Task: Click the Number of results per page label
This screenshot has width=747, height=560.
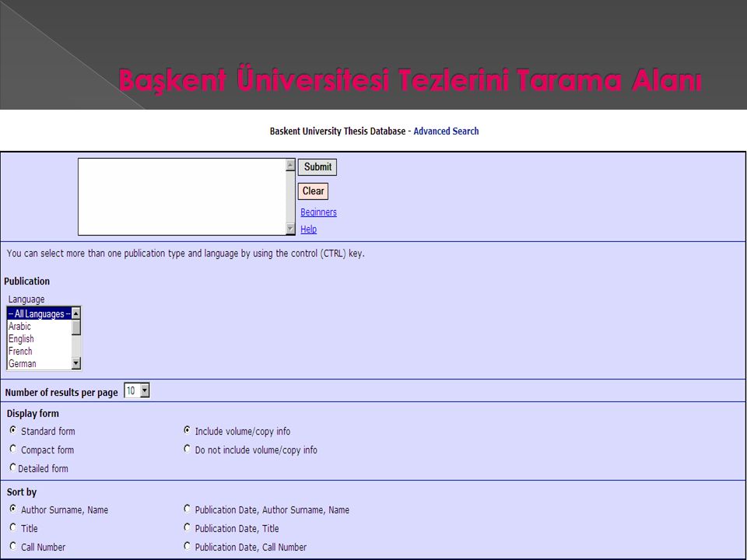Action: [61, 392]
